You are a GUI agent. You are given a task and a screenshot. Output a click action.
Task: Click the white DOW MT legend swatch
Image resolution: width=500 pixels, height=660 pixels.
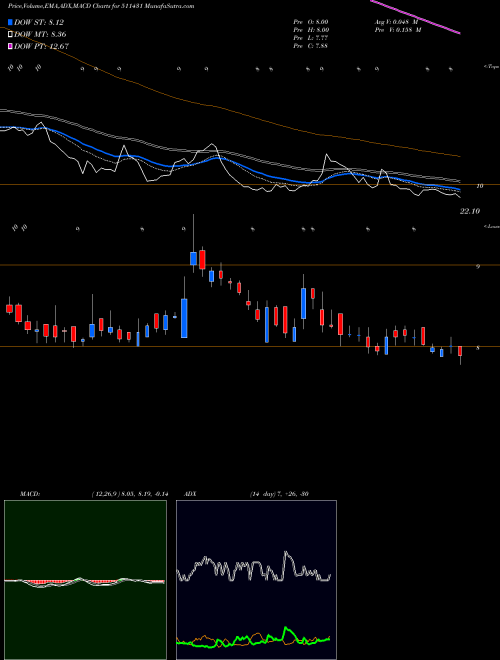[10, 34]
